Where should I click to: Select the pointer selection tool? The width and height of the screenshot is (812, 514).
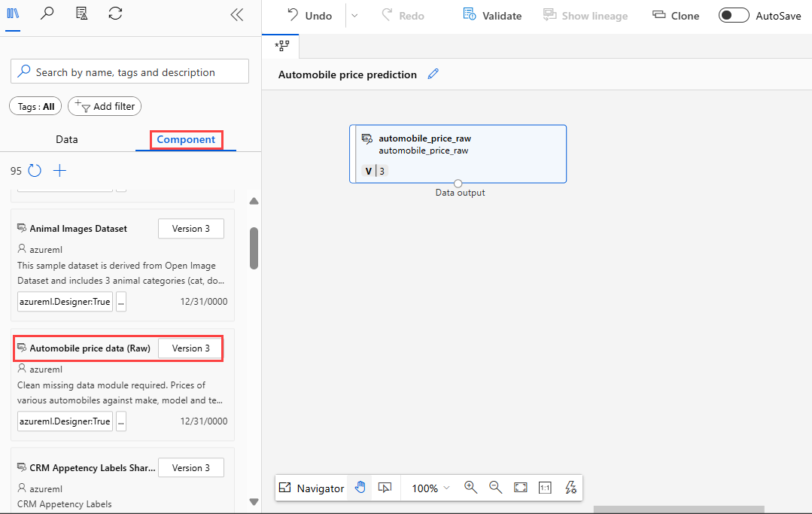[385, 488]
